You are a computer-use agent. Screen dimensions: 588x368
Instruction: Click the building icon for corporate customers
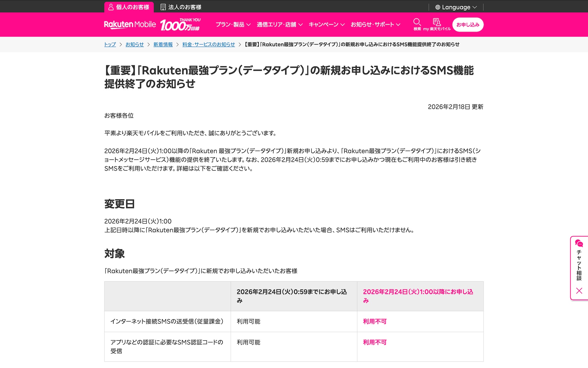[163, 7]
